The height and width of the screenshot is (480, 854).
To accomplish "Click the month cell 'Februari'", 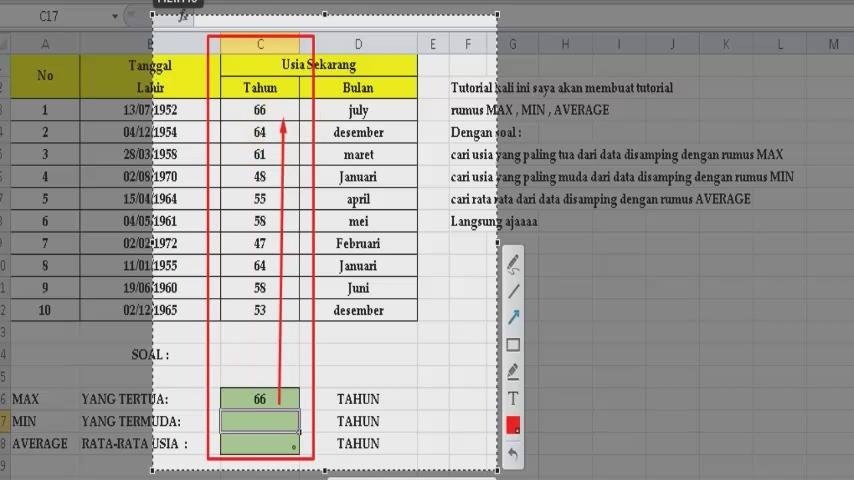I will [358, 244].
